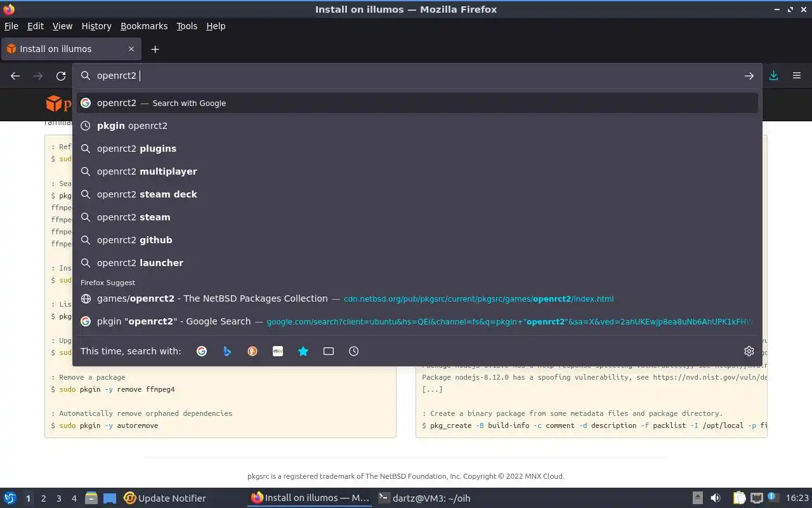The image size is (812, 508).
Task: Select suggestion 'openrct2 launcher'
Action: click(x=417, y=263)
